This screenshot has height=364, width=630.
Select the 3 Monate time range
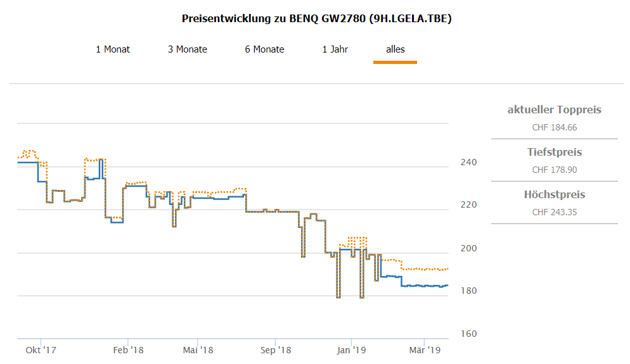(188, 49)
